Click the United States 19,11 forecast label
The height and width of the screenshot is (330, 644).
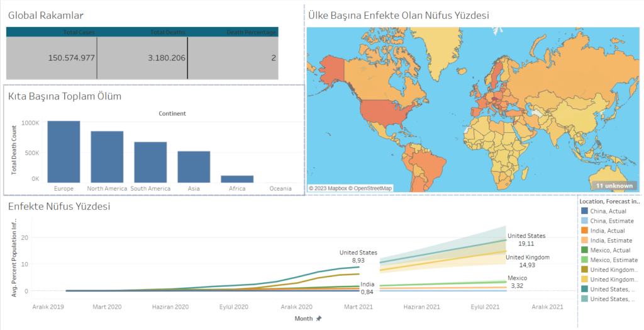526,239
